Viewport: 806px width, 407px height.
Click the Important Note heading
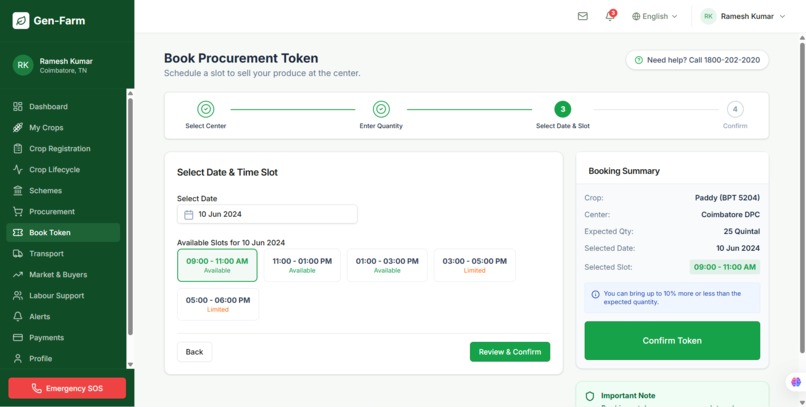[628, 396]
